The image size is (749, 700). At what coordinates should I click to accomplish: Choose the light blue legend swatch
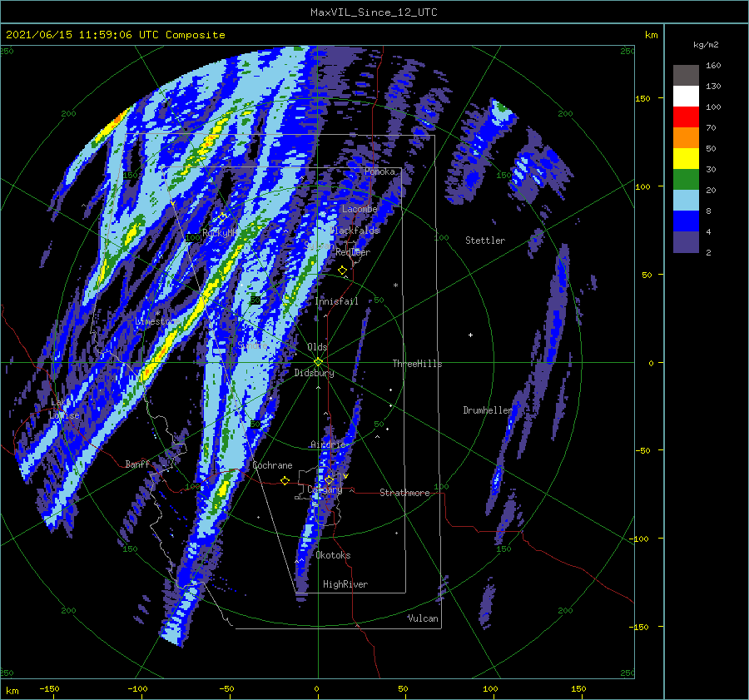point(686,201)
